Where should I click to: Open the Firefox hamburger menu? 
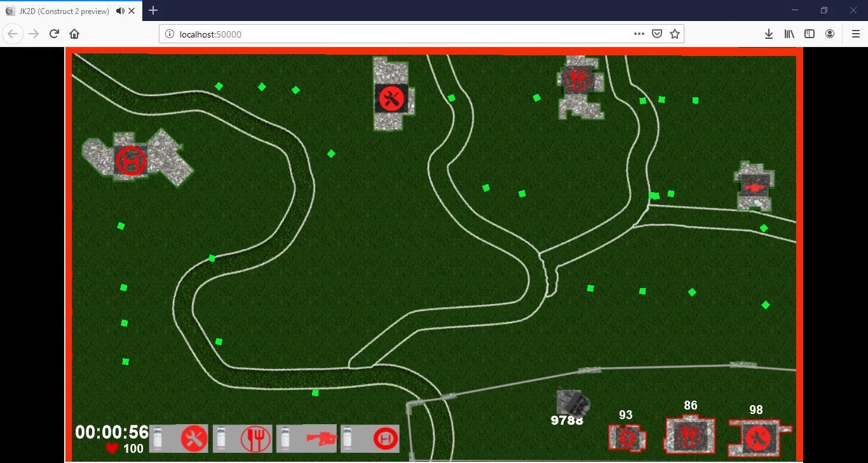coord(855,34)
